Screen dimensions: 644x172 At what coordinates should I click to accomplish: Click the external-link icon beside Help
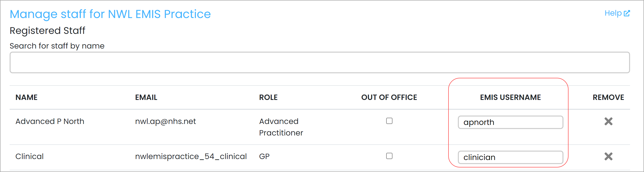627,13
